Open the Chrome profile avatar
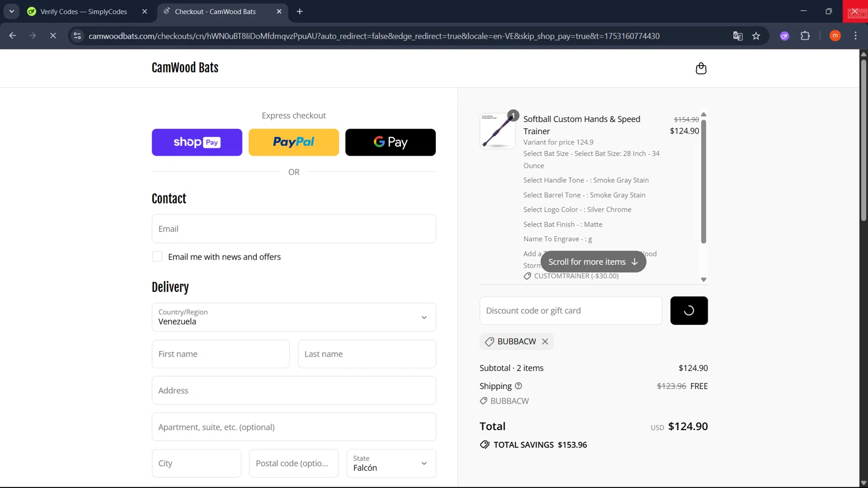 (x=835, y=36)
